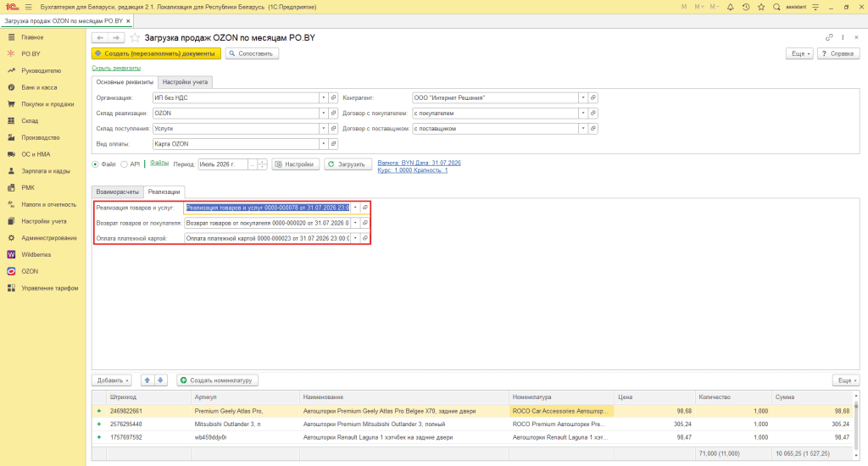Open Справка help button
Viewport: 868px width, 466px height.
click(x=838, y=53)
